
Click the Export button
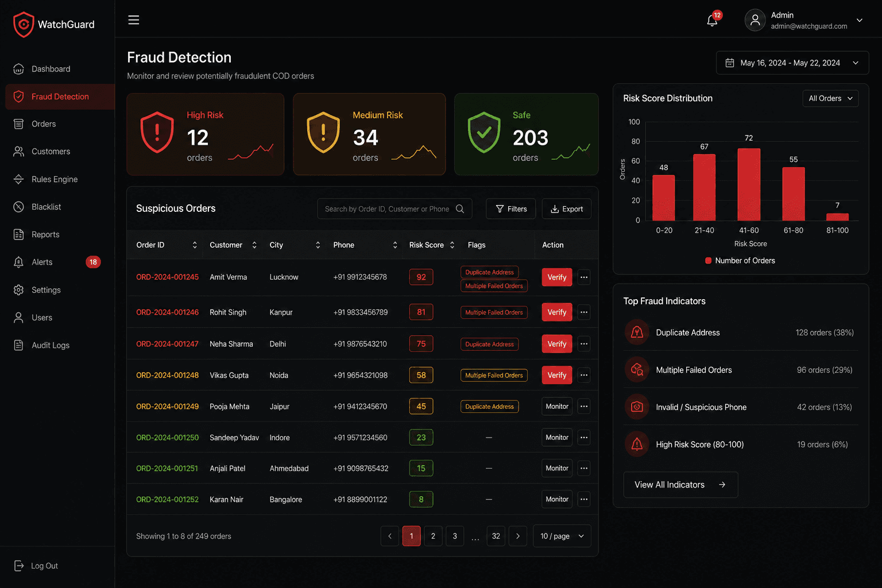point(567,209)
